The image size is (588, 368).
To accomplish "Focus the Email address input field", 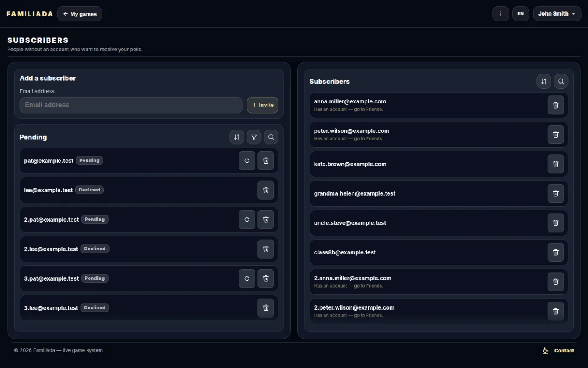I will click(131, 105).
